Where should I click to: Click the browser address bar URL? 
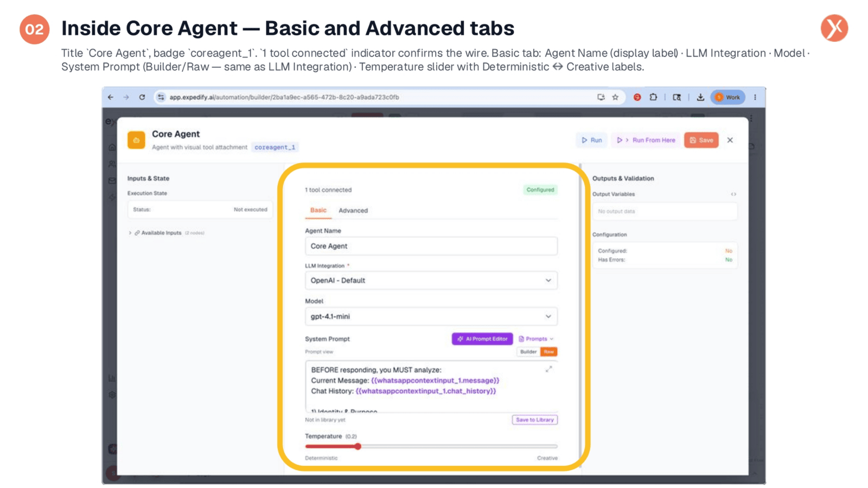[284, 97]
